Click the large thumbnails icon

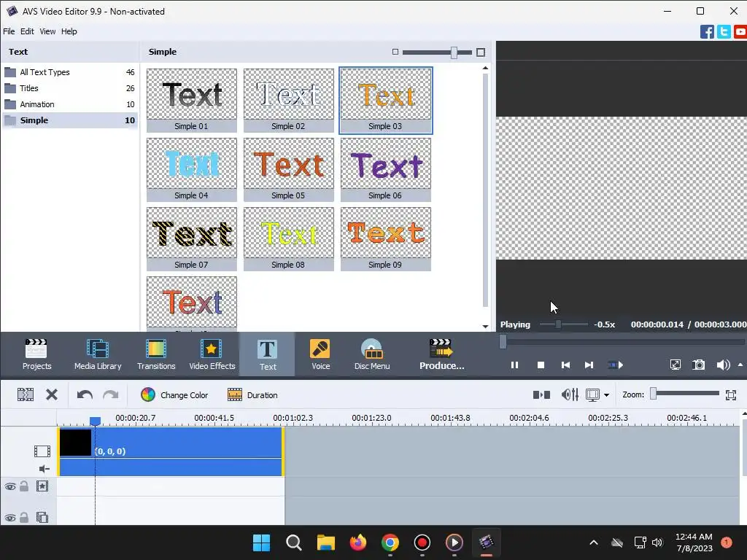481,52
